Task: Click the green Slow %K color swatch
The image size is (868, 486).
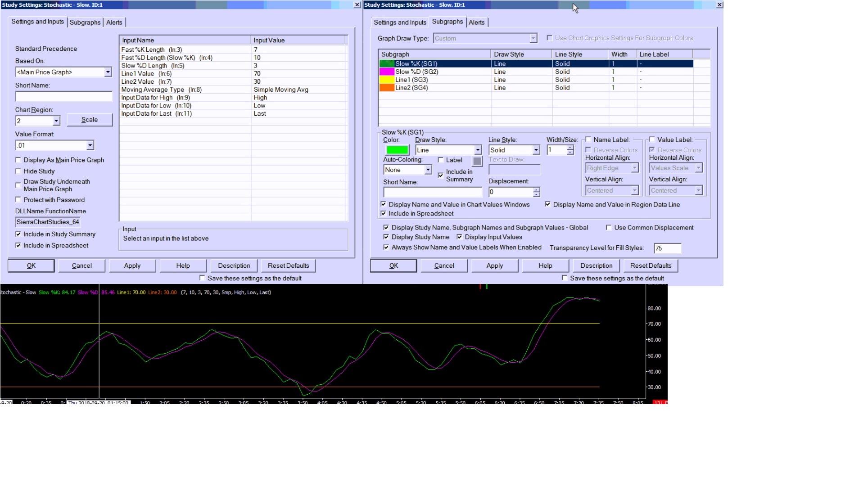Action: point(397,150)
